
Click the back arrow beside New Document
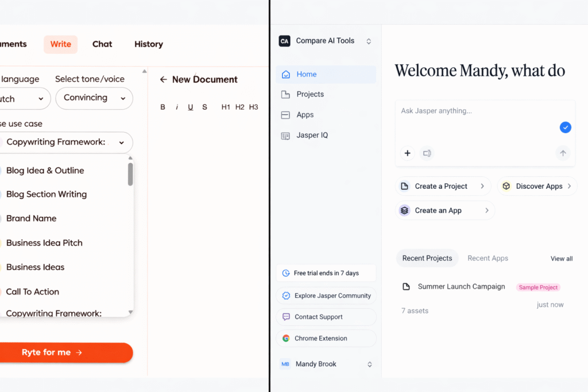164,79
